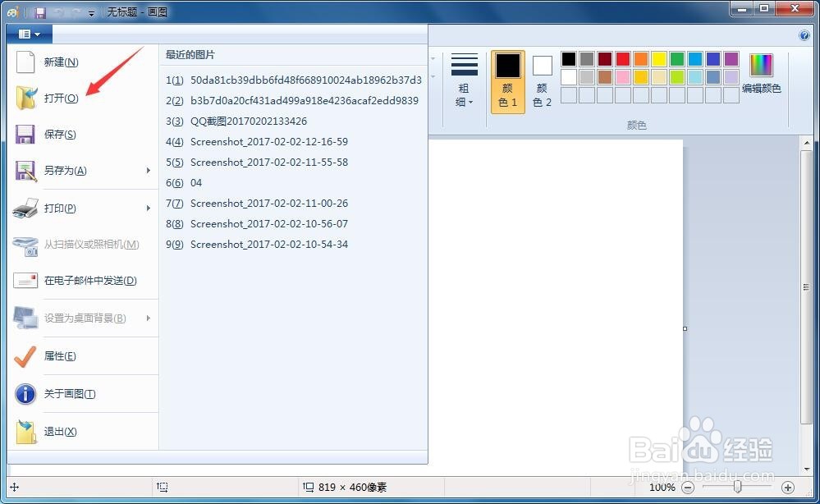Image resolution: width=820 pixels, height=504 pixels.
Task: Select the 颜色 1 foreground color button
Action: pyautogui.click(x=508, y=81)
